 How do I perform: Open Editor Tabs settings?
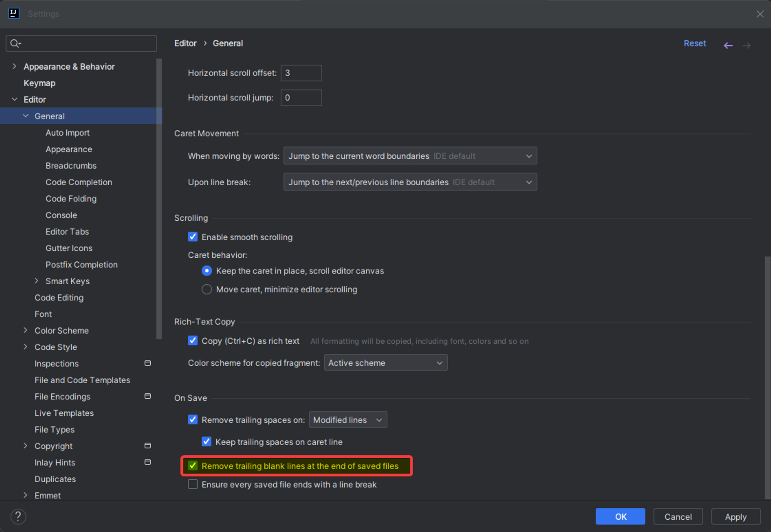point(67,232)
